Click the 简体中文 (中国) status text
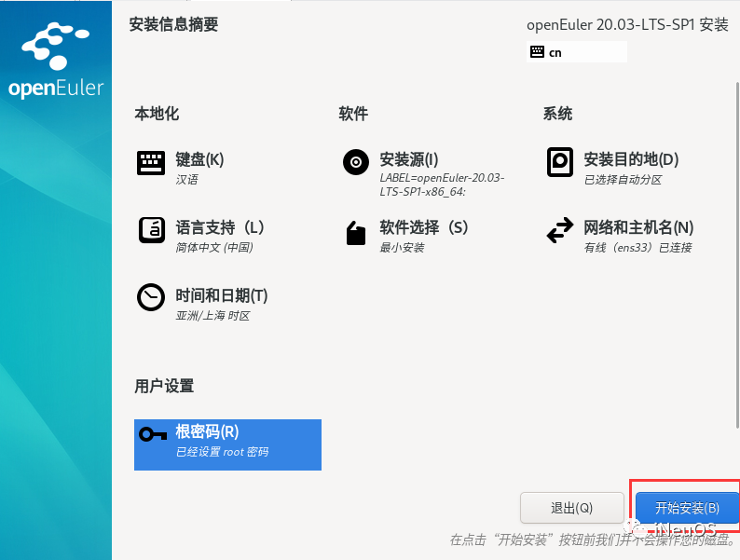Screen dimensions: 740x560 pos(214,247)
